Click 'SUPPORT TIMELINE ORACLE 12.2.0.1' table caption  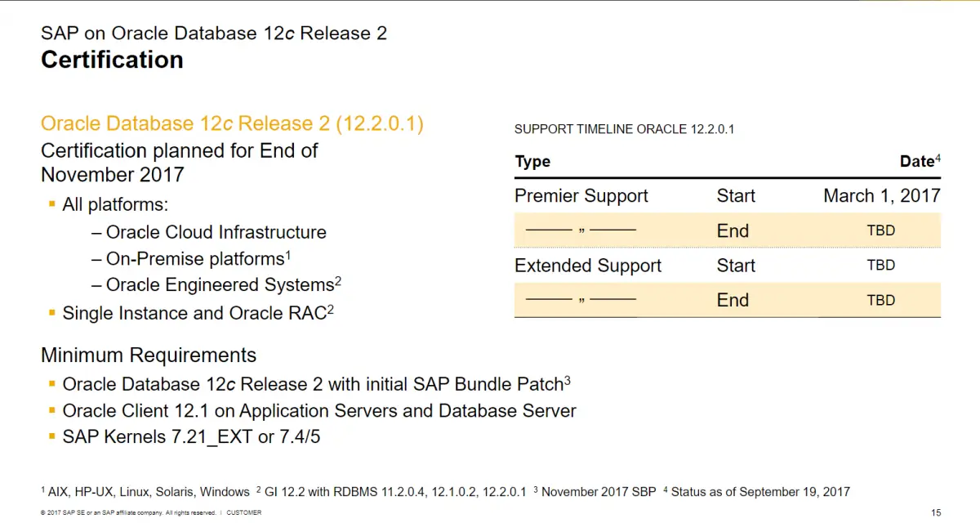(625, 130)
